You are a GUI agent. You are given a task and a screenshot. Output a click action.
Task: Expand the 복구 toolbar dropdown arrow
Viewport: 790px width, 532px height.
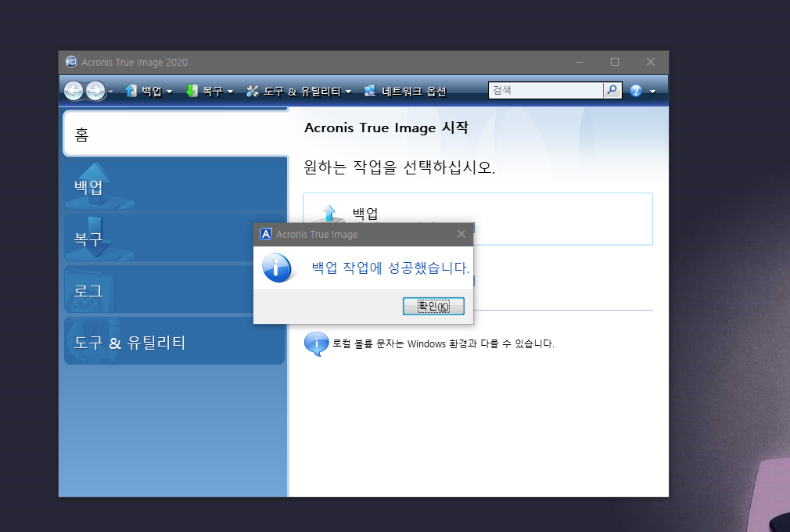click(230, 92)
